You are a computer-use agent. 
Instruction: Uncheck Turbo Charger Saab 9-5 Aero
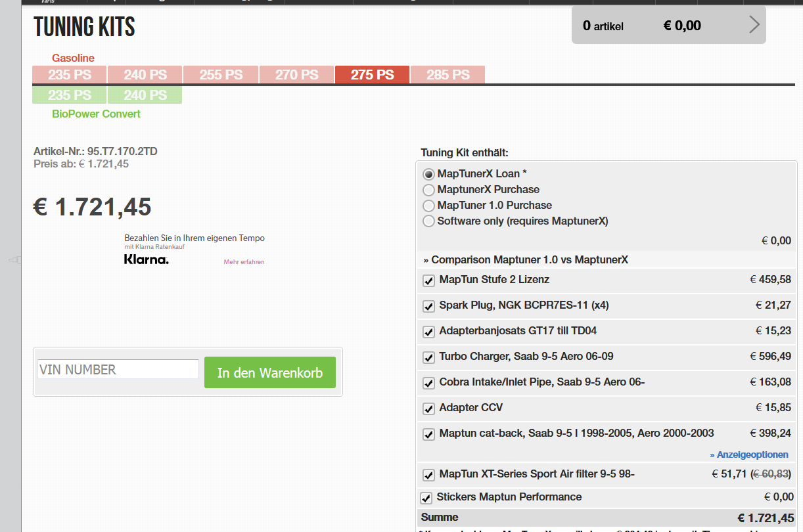point(429,357)
